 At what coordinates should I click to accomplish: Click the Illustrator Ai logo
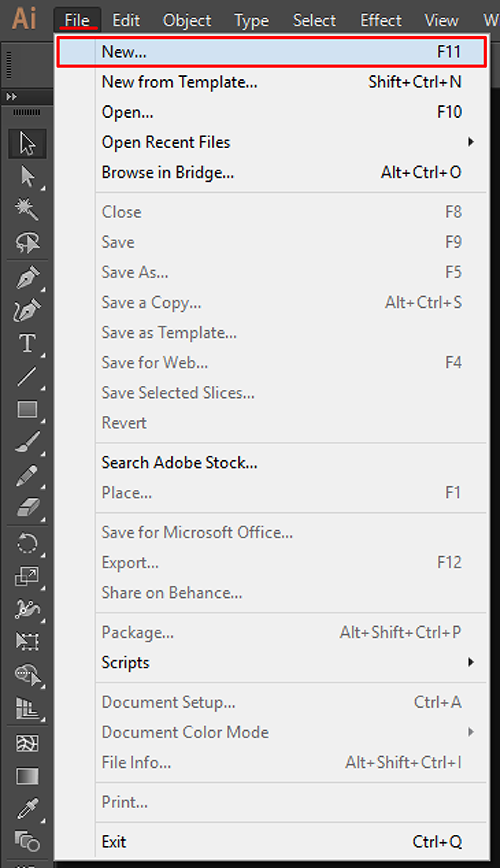click(24, 18)
